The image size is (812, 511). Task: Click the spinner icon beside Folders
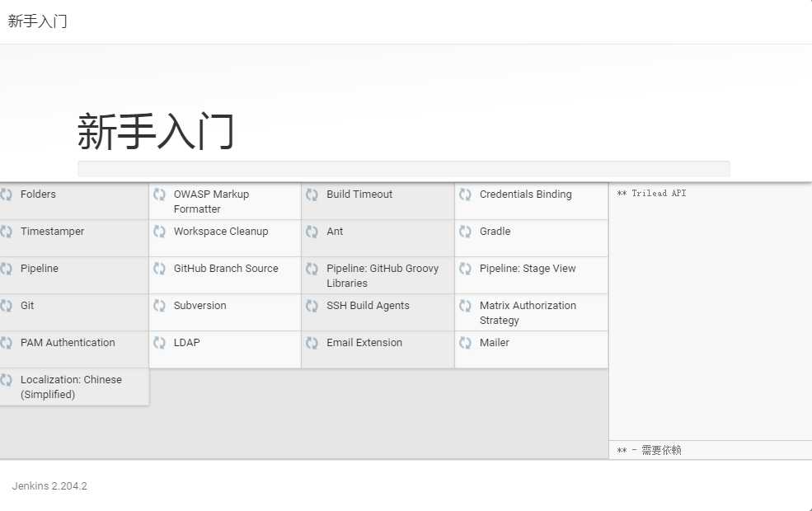(6, 195)
